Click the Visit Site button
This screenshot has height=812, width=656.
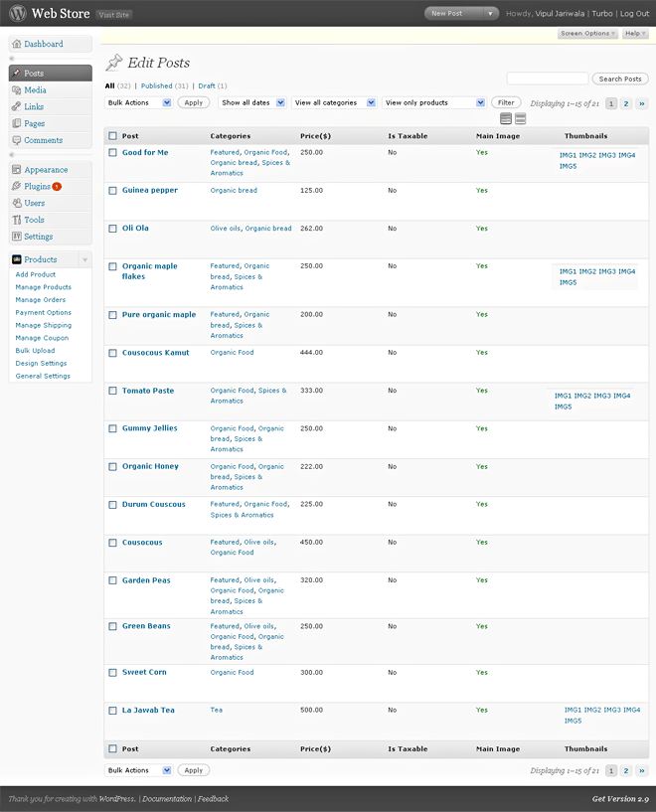114,15
